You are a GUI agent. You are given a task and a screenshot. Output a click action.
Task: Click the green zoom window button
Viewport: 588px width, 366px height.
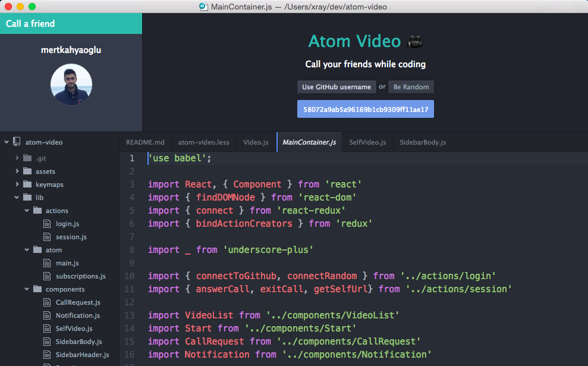(x=32, y=7)
